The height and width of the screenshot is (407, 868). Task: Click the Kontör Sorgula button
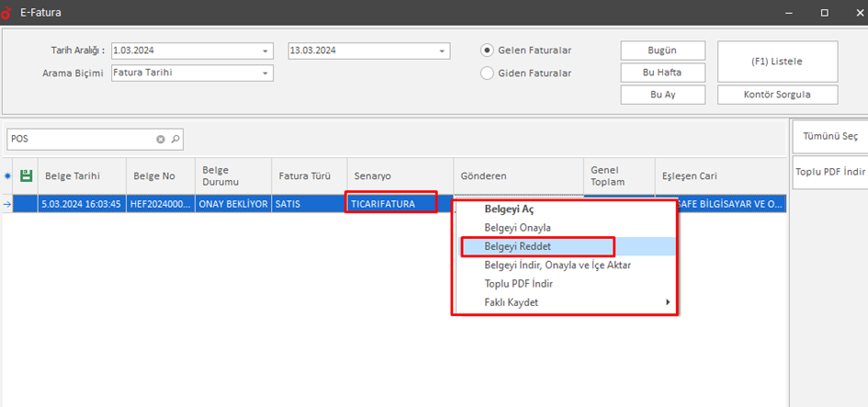[x=778, y=95]
